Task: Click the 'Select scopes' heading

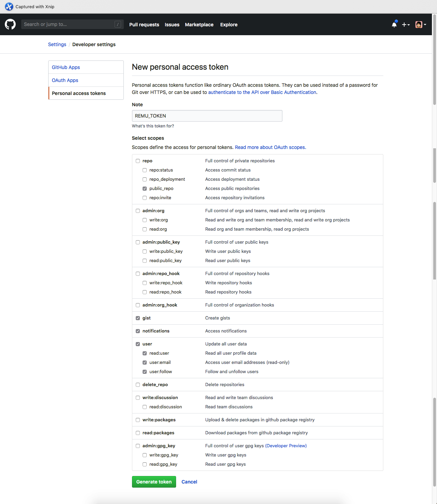Action: [x=148, y=138]
